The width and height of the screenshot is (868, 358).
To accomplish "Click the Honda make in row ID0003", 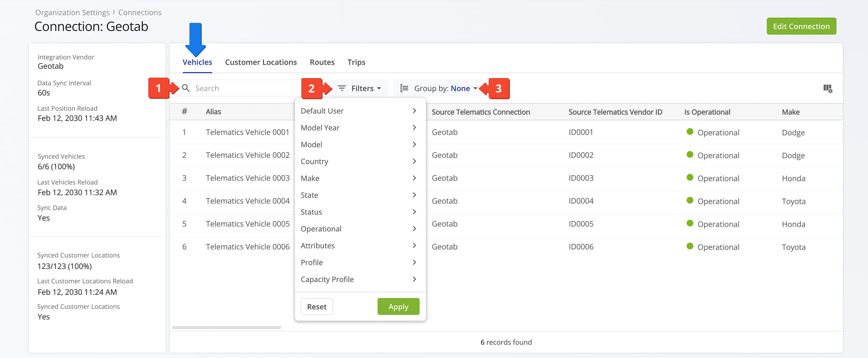I will (793, 178).
